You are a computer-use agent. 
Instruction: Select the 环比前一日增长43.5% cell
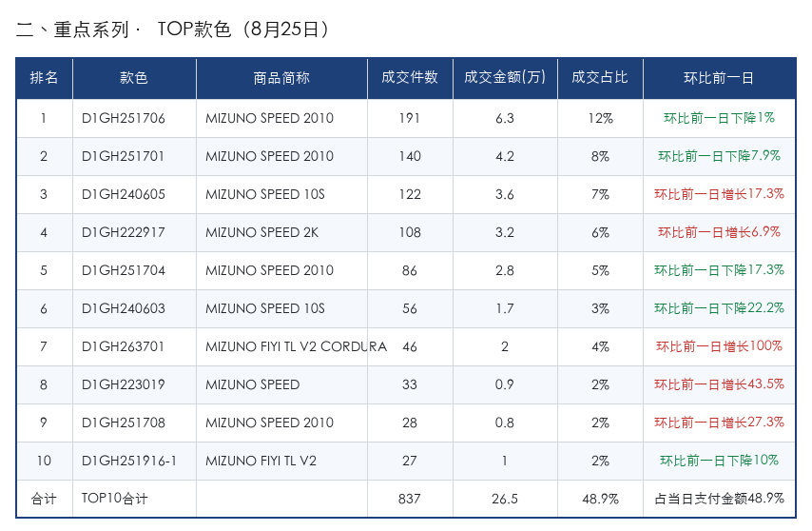point(719,384)
